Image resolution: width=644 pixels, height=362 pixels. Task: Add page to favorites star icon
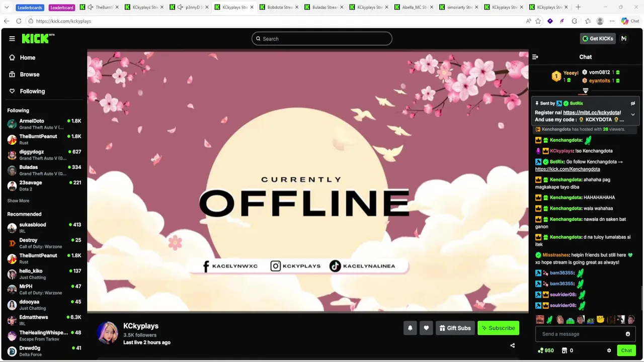[x=538, y=21]
